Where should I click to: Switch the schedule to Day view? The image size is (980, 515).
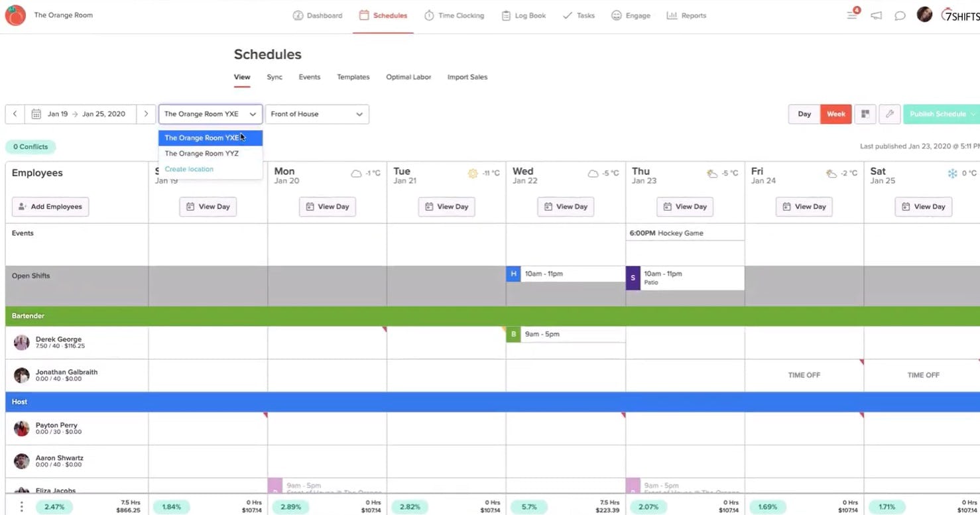(x=804, y=114)
